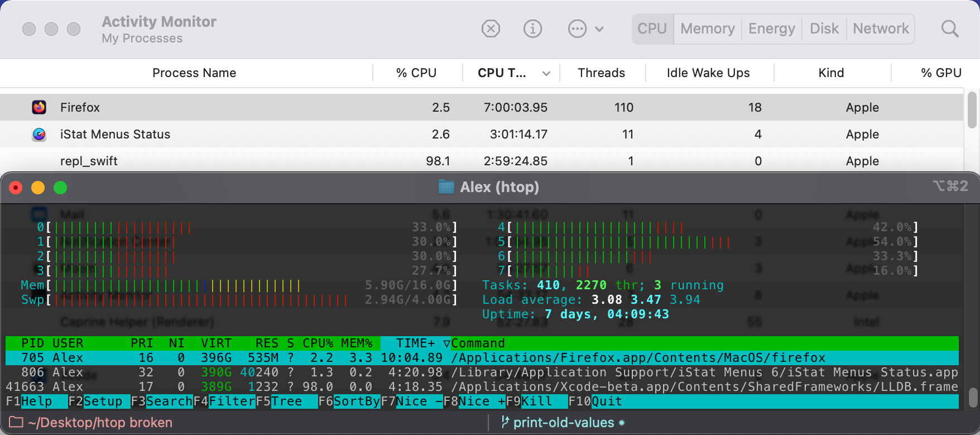The height and width of the screenshot is (435, 980).
Task: Expand the chevron beside the ellipsis menu
Action: click(x=599, y=29)
